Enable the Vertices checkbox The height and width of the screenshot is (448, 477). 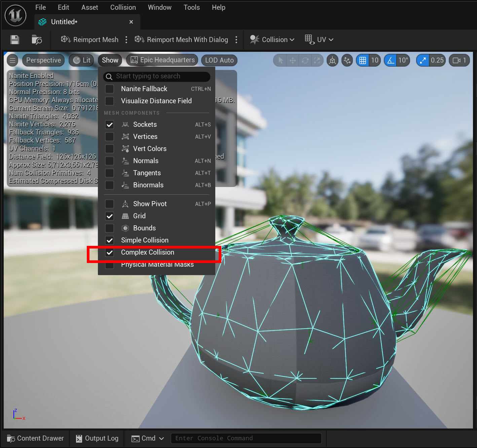point(109,137)
